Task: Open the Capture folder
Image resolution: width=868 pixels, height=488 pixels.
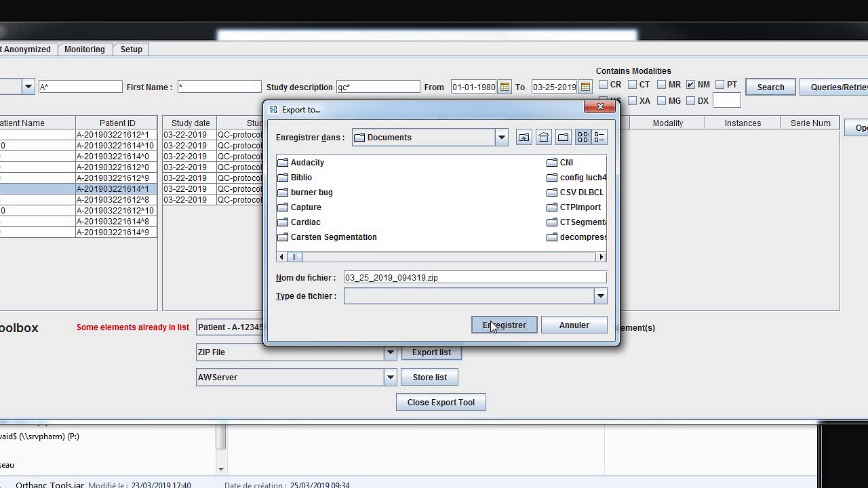Action: (x=299, y=207)
